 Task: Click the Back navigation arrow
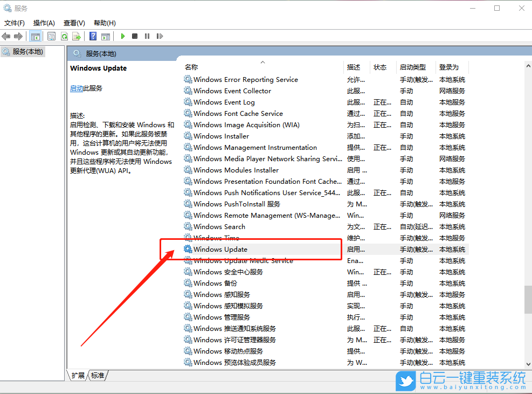point(6,36)
